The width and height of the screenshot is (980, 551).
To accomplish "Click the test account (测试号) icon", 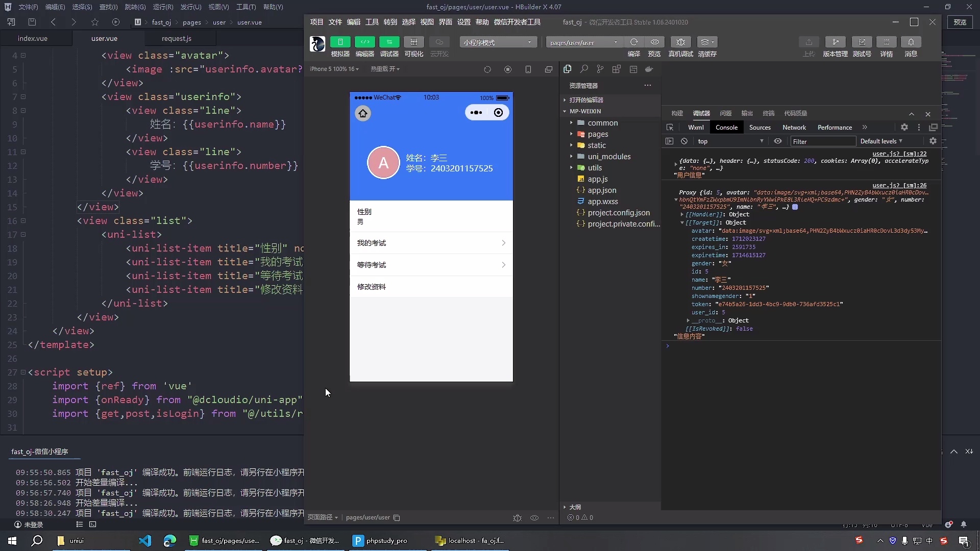I will 862,42.
